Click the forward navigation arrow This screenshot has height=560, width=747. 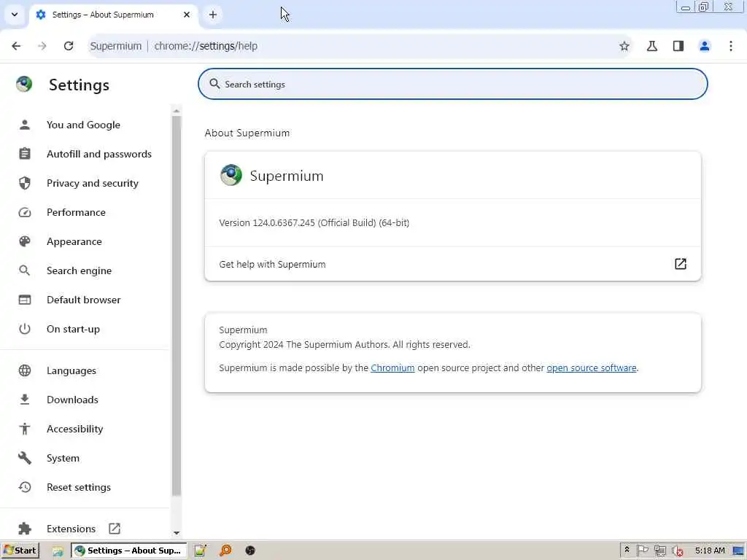click(42, 46)
